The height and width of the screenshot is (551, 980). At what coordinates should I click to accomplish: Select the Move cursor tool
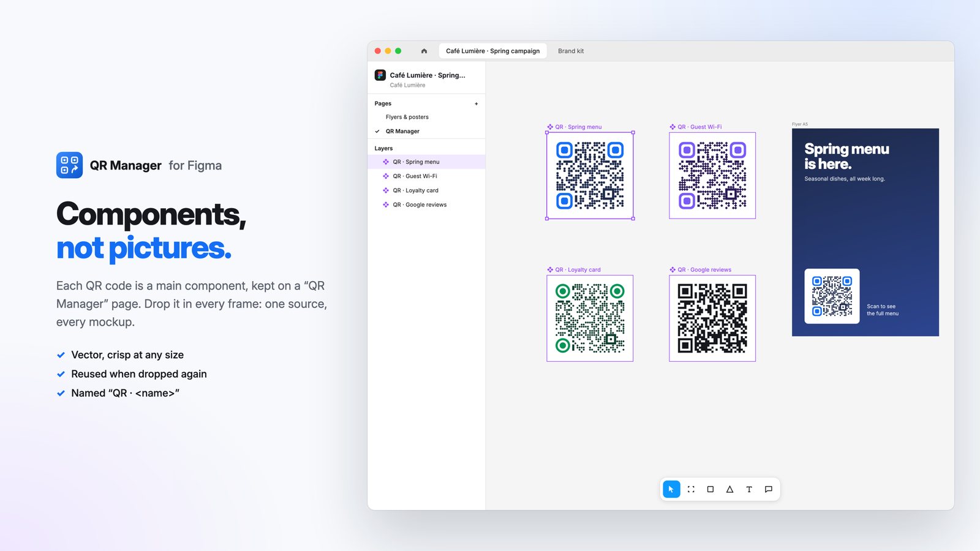[671, 489]
